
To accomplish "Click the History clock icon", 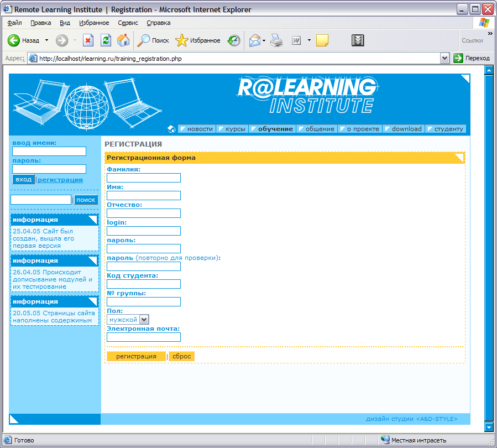I will click(x=234, y=40).
